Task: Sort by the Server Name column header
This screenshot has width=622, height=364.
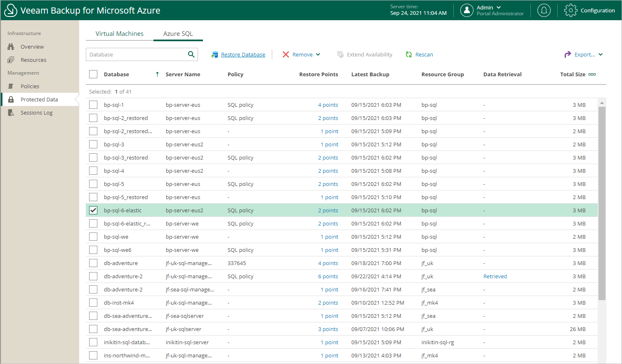Action: pyautogui.click(x=183, y=74)
